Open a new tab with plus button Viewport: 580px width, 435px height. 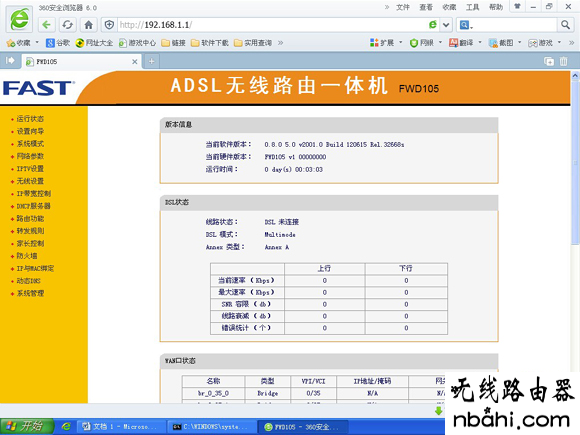(x=151, y=61)
